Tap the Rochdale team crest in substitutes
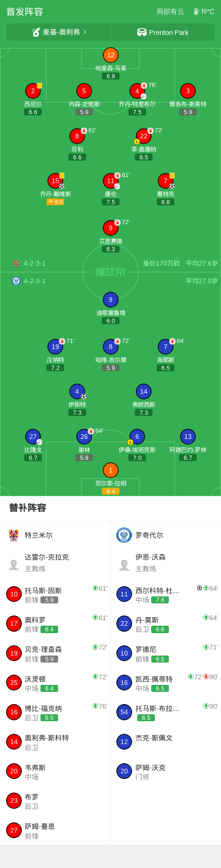 (x=124, y=535)
